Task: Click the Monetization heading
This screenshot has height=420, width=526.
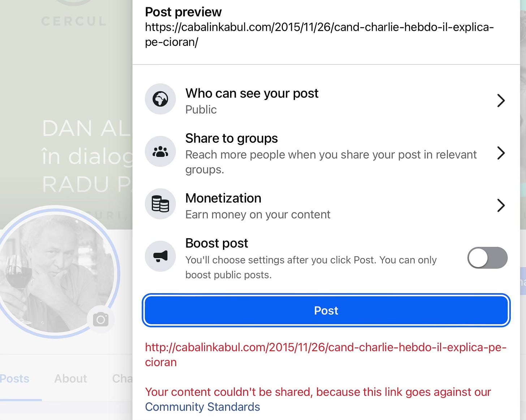Action: pyautogui.click(x=223, y=198)
